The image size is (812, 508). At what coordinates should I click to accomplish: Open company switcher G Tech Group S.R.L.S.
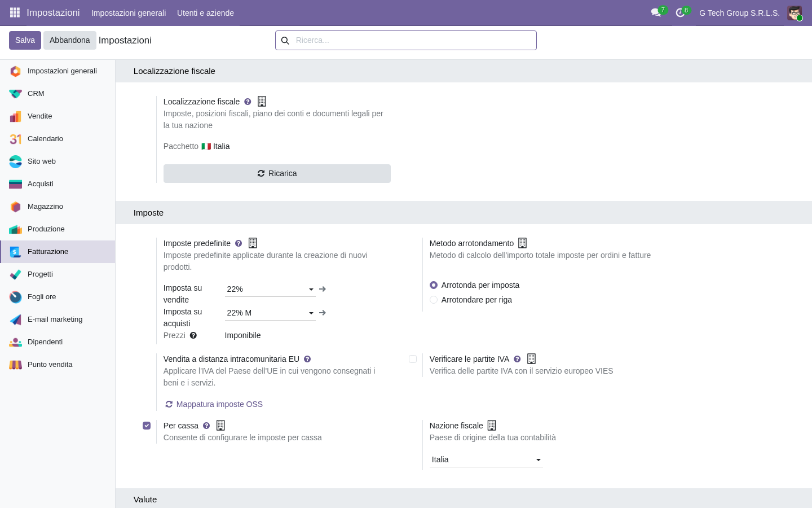(x=739, y=13)
